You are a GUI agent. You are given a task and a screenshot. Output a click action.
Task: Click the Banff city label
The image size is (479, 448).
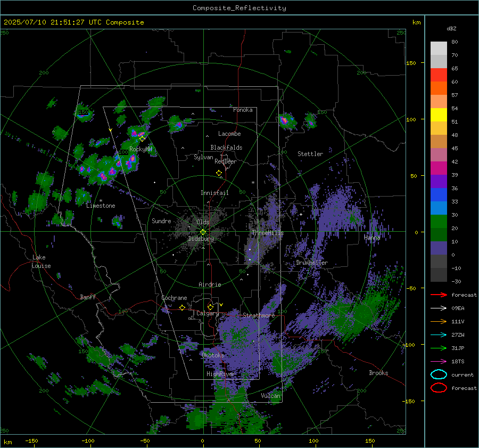88,297
